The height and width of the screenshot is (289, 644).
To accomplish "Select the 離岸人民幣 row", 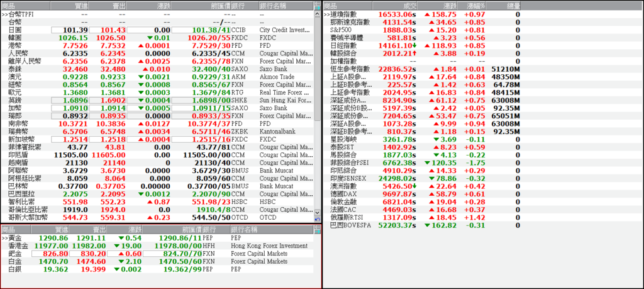I will [x=157, y=61].
